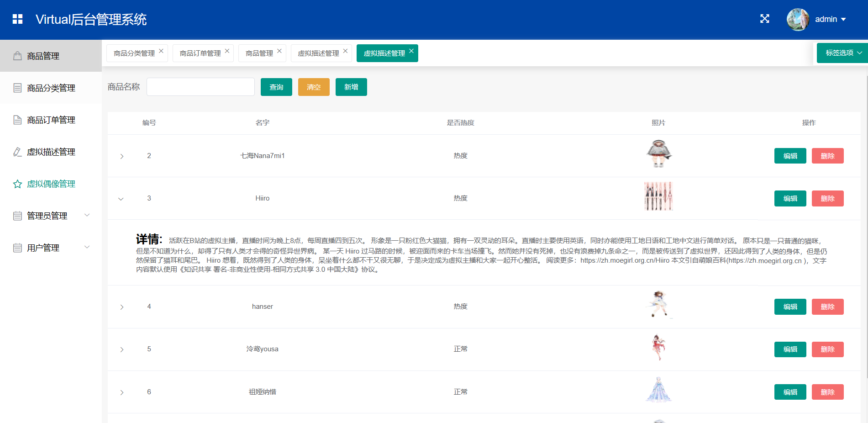
Task: Click the 查询 button
Action: click(x=276, y=87)
